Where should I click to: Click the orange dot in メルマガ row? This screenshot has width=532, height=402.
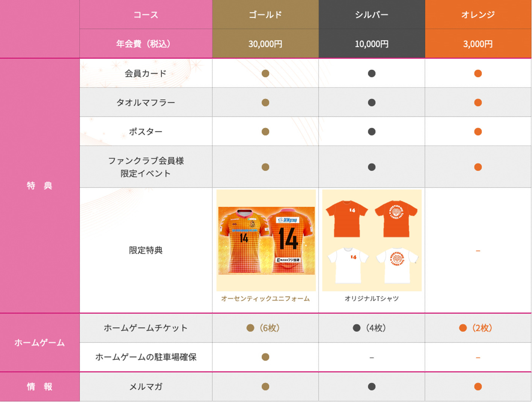coord(478,386)
